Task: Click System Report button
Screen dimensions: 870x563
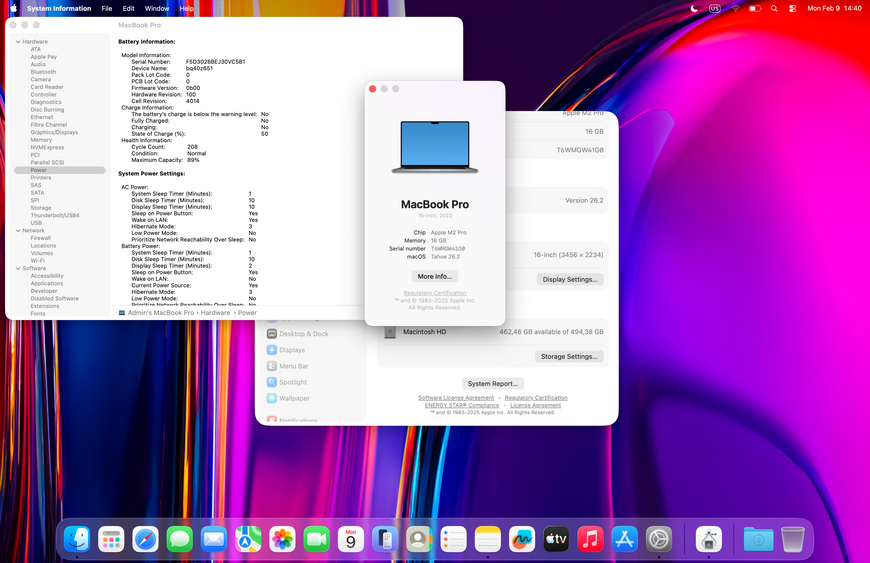Action: 493,383
